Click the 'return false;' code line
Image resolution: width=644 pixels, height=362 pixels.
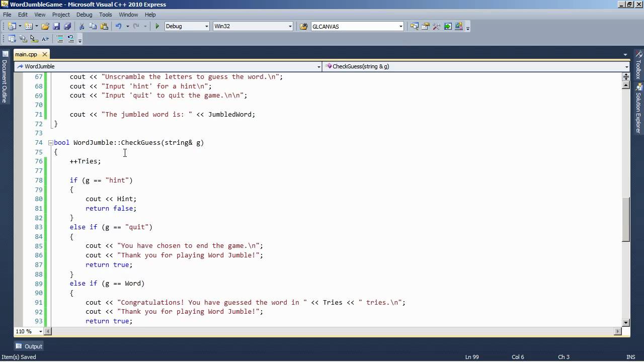pos(111,208)
